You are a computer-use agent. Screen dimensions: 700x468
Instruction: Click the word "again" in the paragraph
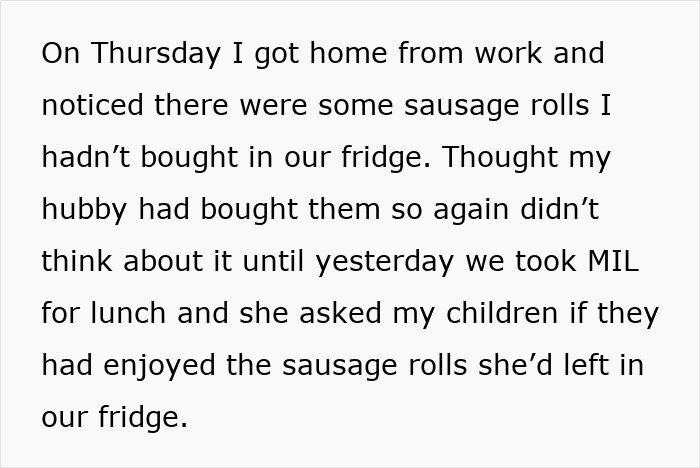click(471, 210)
